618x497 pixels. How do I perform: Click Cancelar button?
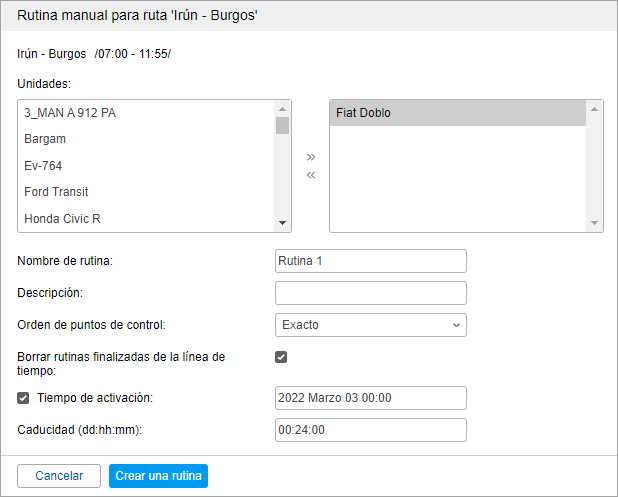[x=59, y=476]
